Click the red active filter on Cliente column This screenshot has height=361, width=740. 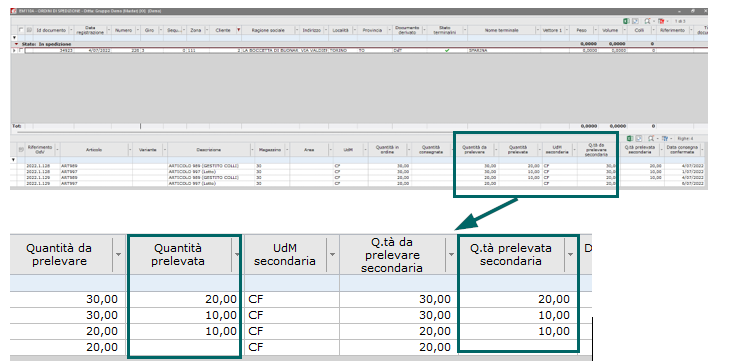[x=238, y=30]
